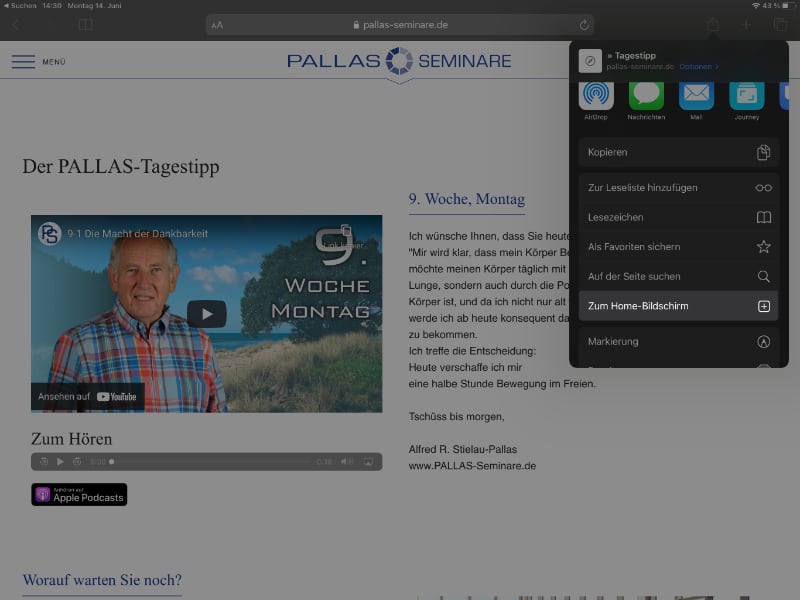Copy the video link icon
Image resolution: width=800 pixels, height=600 pixels.
tap(346, 230)
